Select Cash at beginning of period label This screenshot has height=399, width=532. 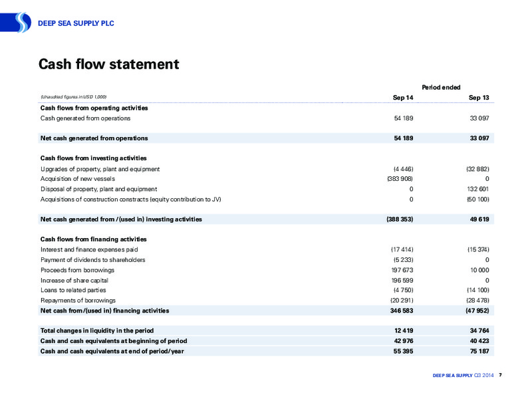pos(114,340)
